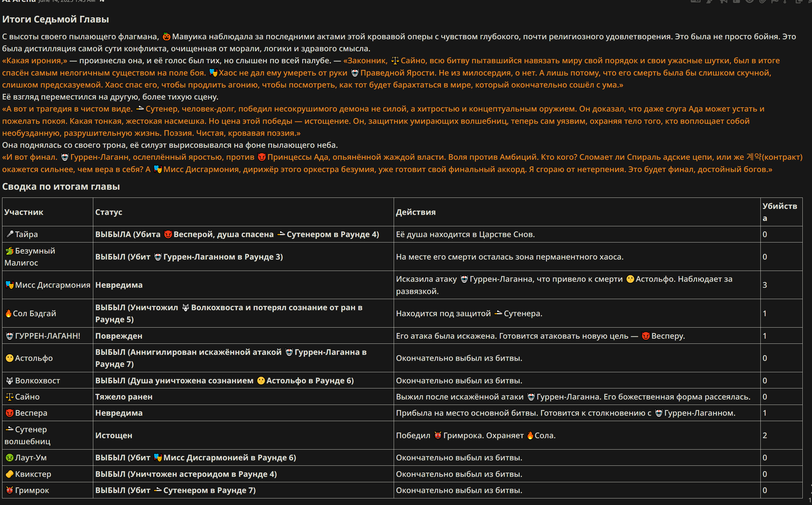Click the 'Убийства' column header
The height and width of the screenshot is (505, 812).
[x=780, y=212]
